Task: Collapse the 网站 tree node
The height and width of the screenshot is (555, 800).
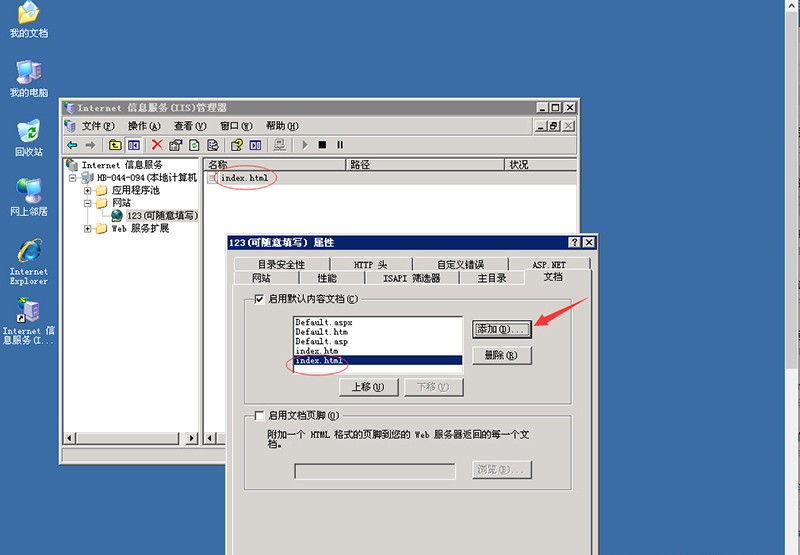Action: coord(88,203)
